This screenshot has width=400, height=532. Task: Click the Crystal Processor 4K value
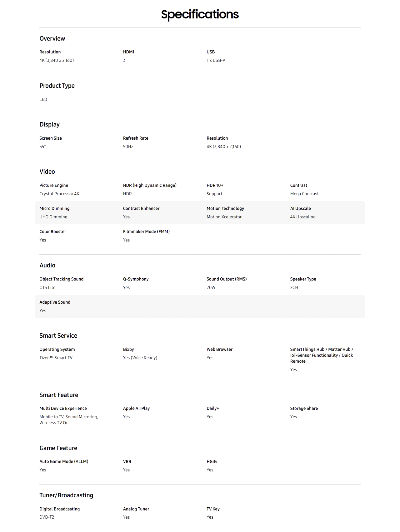point(59,194)
